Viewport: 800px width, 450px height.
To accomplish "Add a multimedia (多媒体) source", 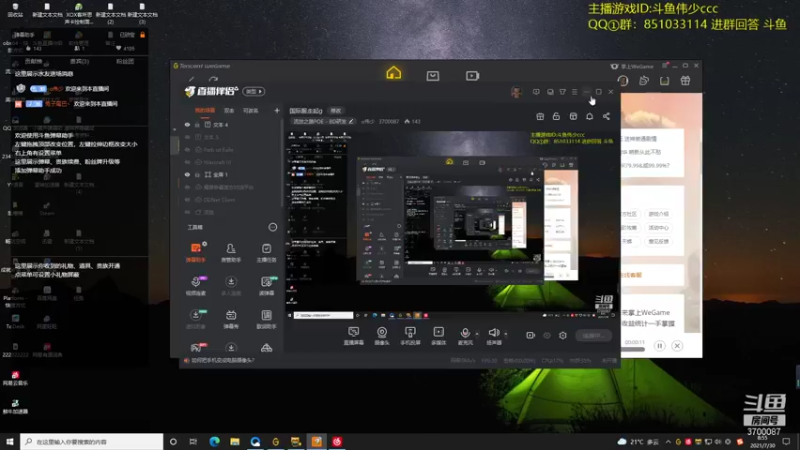I will 438,336.
